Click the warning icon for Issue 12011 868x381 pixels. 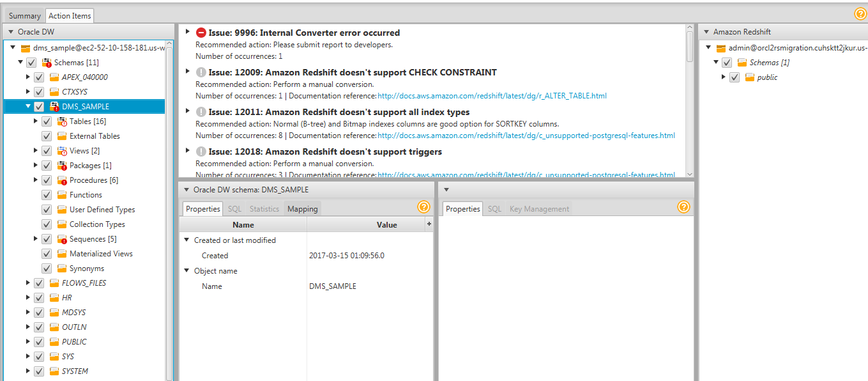pos(201,112)
